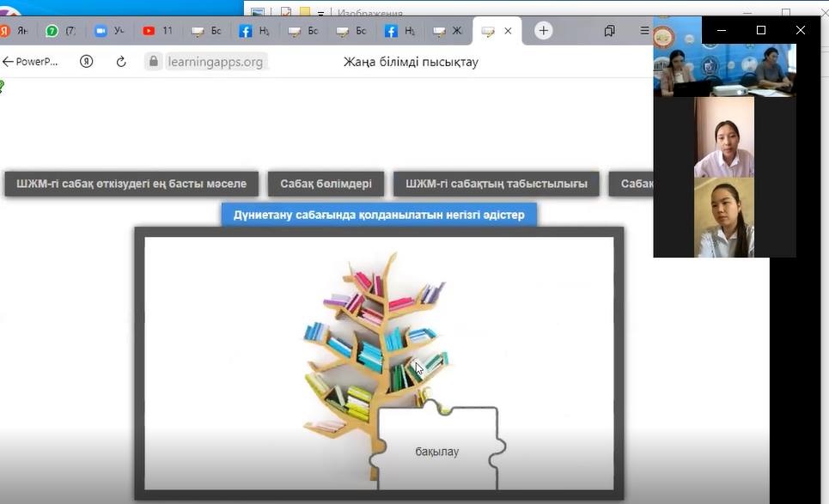Select 'ШЖМ-гі сабақтың табыстылығы' category button
The width and height of the screenshot is (829, 504).
pyautogui.click(x=496, y=184)
